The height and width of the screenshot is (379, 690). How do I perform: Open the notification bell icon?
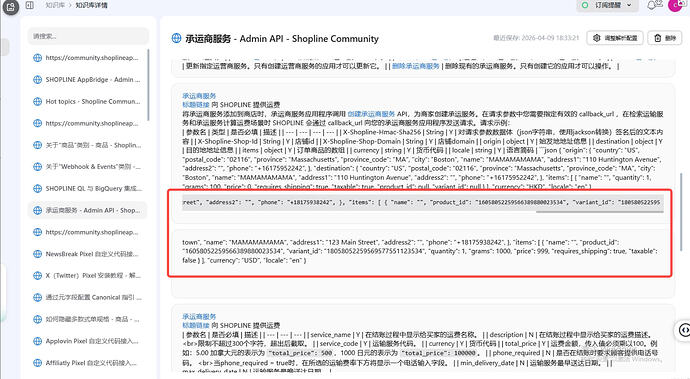[651, 5]
